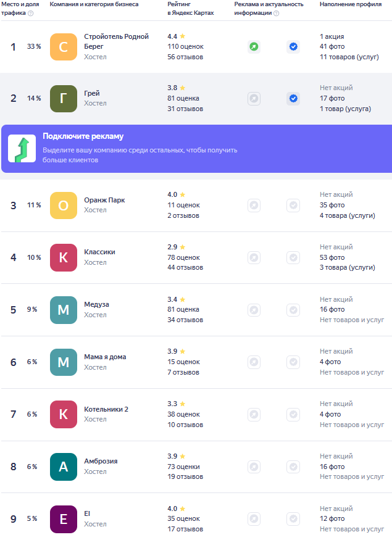Click the 'М' avatar of Мама я дома

pos(64,362)
